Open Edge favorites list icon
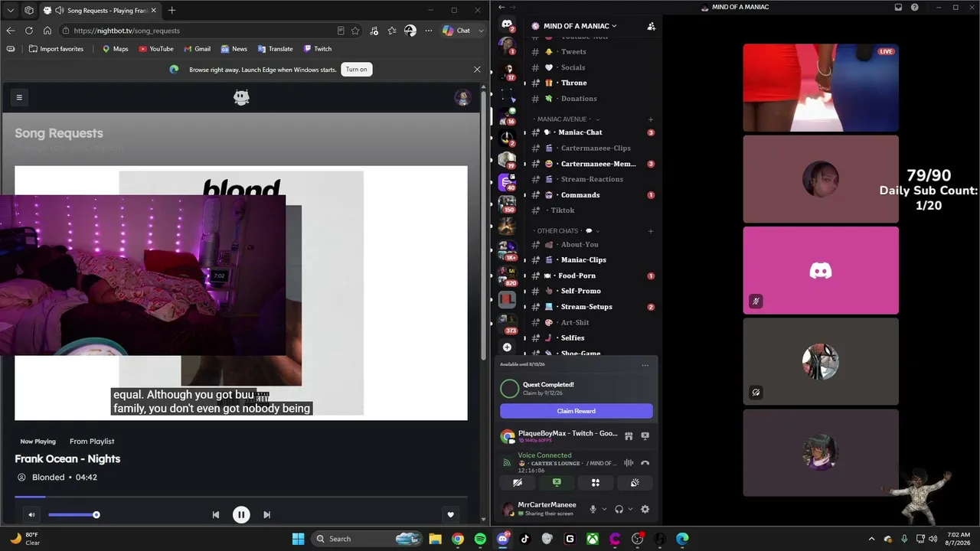Screen dimensions: 980x551 tap(392, 31)
